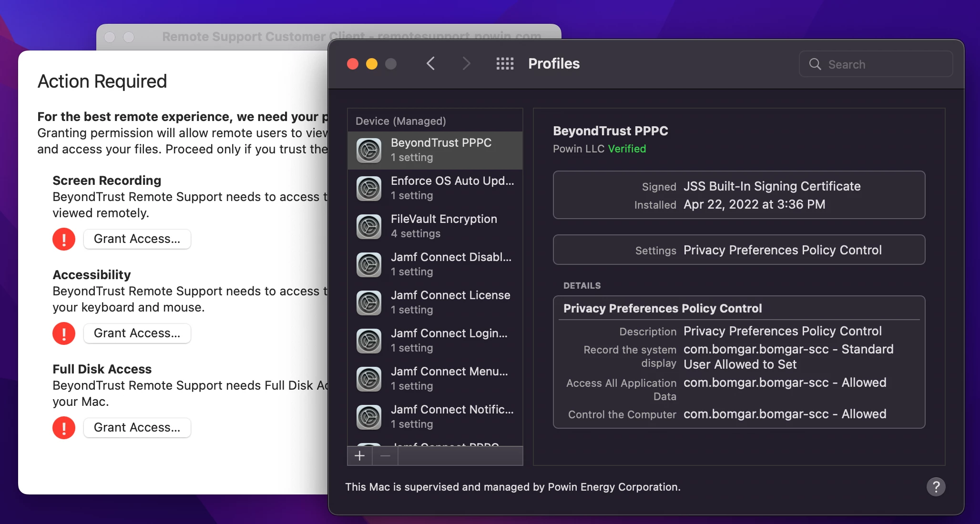The height and width of the screenshot is (524, 980).
Task: Select Jamf Connect Disabl... profile
Action: pyautogui.click(x=435, y=265)
